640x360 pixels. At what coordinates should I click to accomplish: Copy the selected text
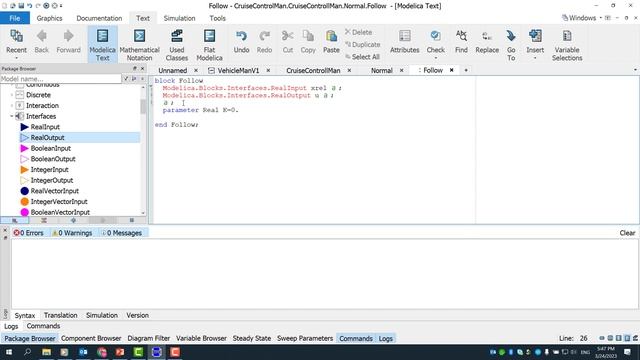point(308,42)
